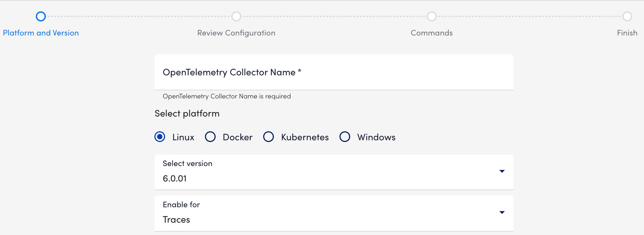Go to the Review Configuration step label
644x235 pixels.
tap(236, 33)
